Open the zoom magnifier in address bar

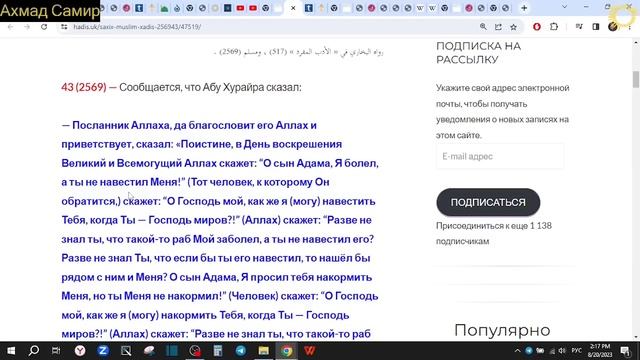click(483, 27)
